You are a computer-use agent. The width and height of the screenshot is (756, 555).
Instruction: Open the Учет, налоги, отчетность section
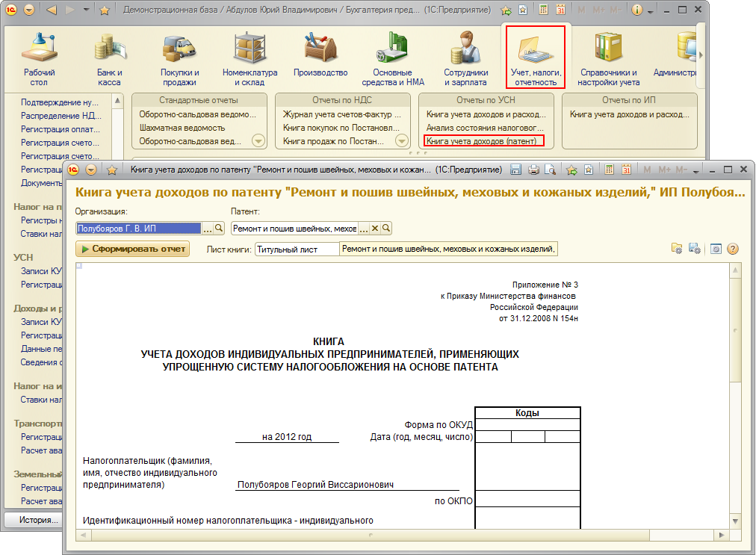click(x=535, y=58)
